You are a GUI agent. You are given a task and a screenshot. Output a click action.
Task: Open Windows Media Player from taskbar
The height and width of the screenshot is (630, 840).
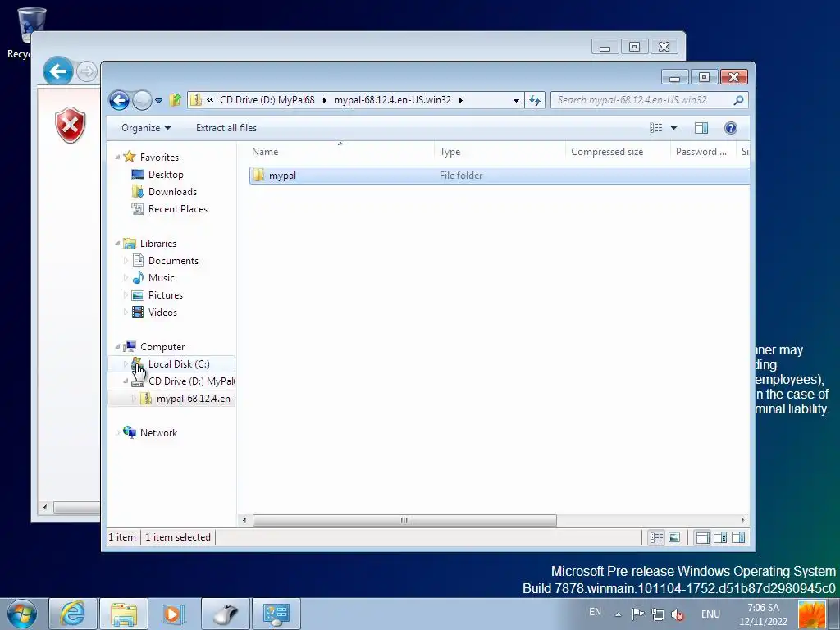point(172,614)
